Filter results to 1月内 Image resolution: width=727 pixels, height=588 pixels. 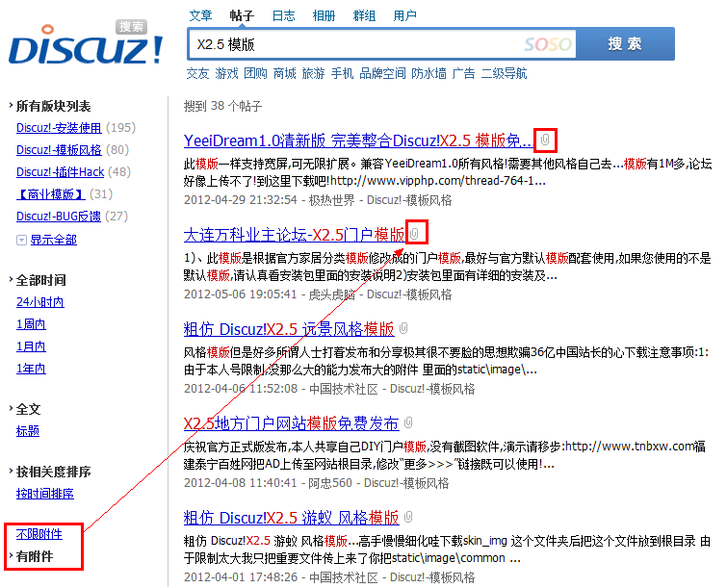point(31,346)
